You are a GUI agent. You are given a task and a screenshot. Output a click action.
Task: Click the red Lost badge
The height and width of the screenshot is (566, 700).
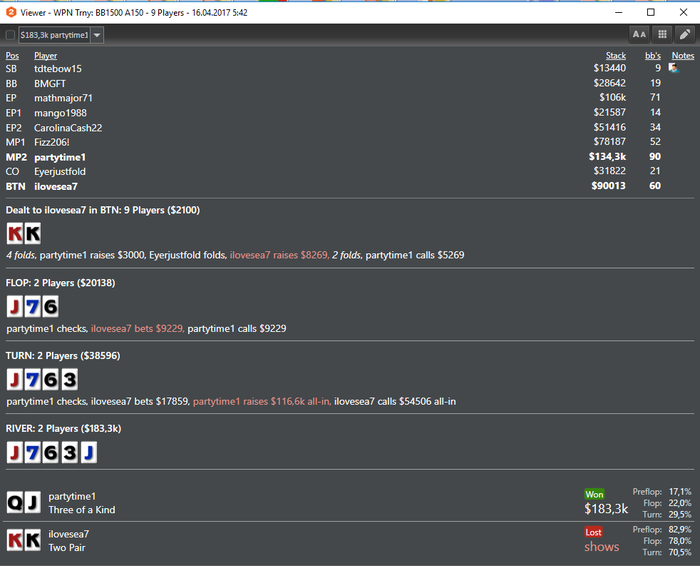click(x=593, y=532)
